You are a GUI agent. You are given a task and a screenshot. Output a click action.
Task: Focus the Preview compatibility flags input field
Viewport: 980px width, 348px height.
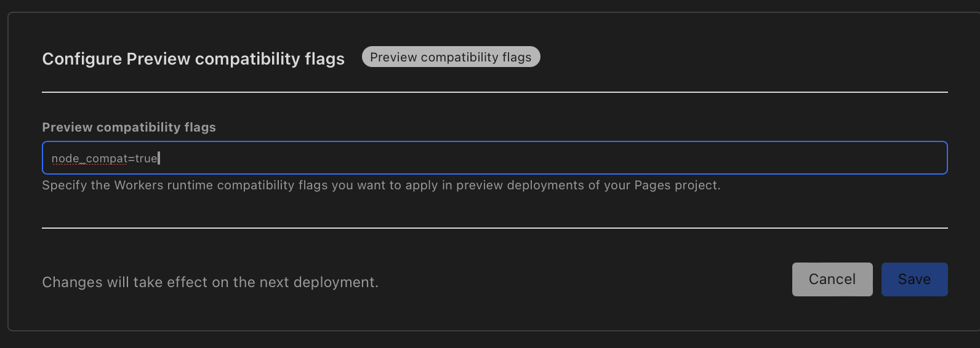(x=494, y=158)
